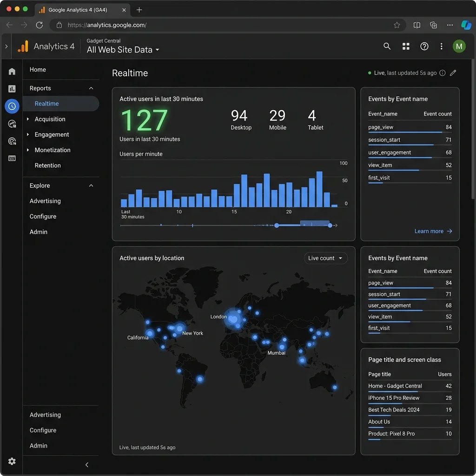Viewport: 476px width, 476px height.
Task: Open Admin under Explore
Action: (39, 232)
